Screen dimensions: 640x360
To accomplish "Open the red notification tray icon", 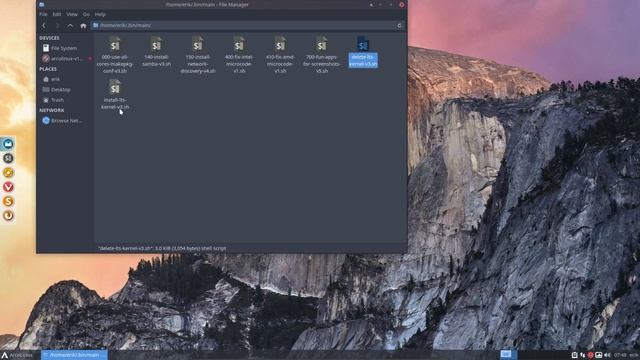I will click(590, 355).
